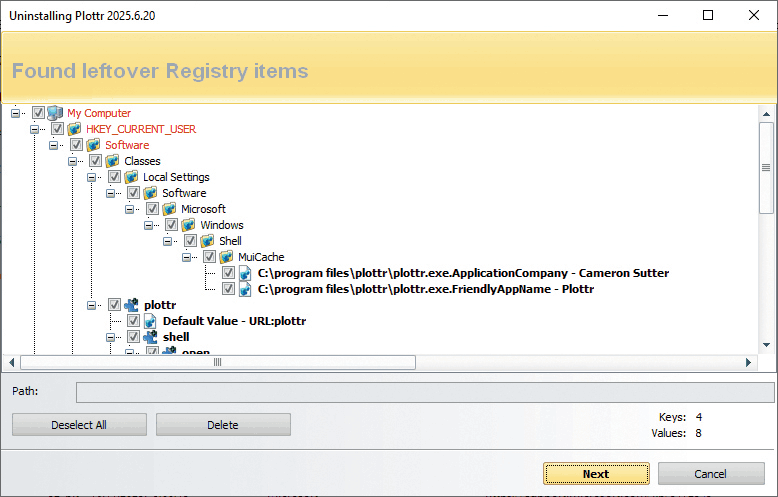The width and height of the screenshot is (778, 497).
Task: Uncheck the Microsoft checkbox
Action: tap(152, 209)
